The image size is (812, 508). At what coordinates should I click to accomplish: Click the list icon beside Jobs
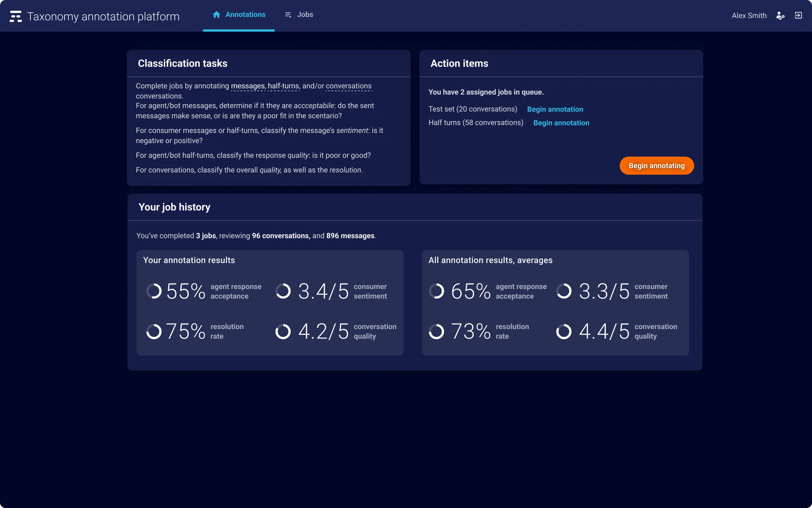coord(288,15)
